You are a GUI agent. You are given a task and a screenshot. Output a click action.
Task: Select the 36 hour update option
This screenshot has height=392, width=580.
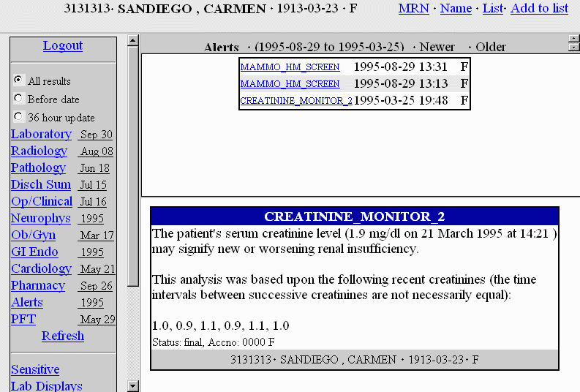pyautogui.click(x=18, y=117)
